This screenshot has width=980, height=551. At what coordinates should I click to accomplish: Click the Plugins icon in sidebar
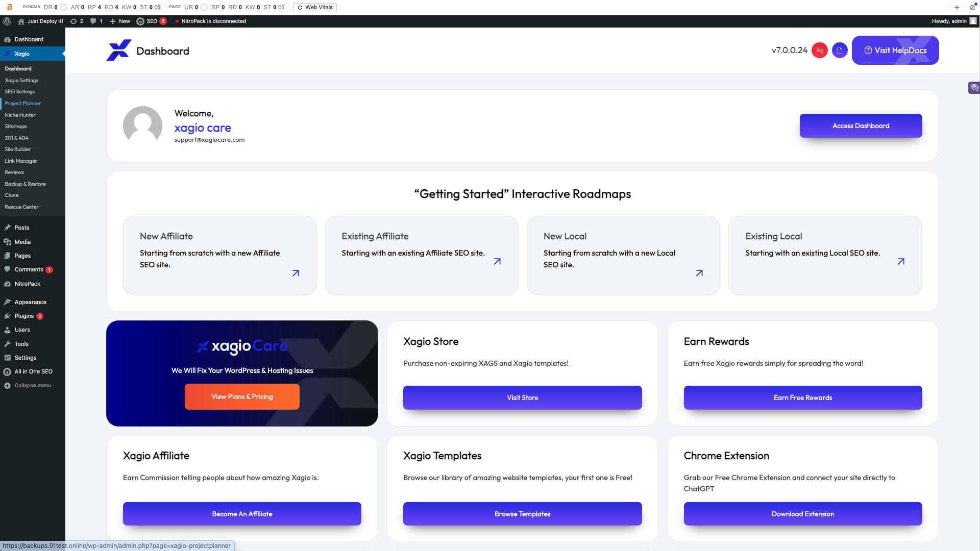pos(7,316)
